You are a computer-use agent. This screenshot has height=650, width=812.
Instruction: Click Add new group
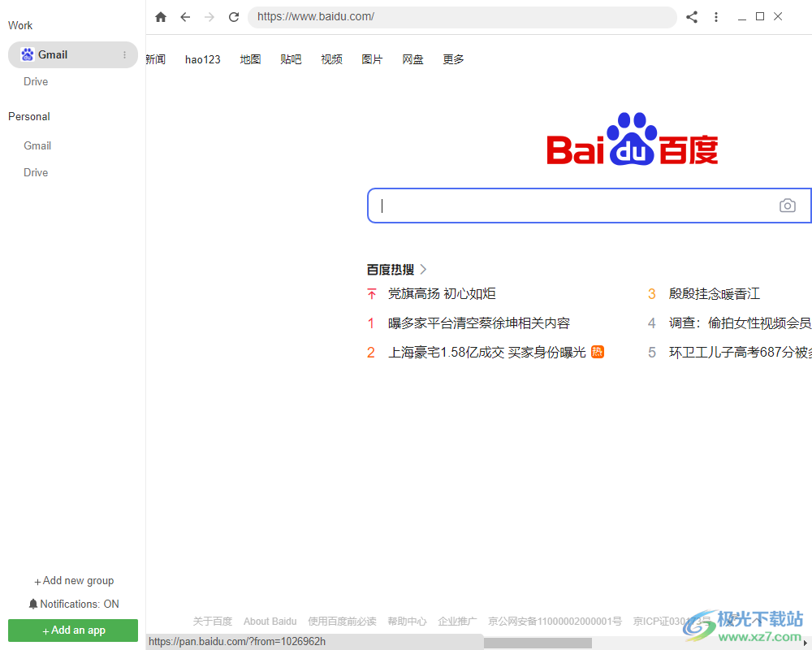point(74,581)
